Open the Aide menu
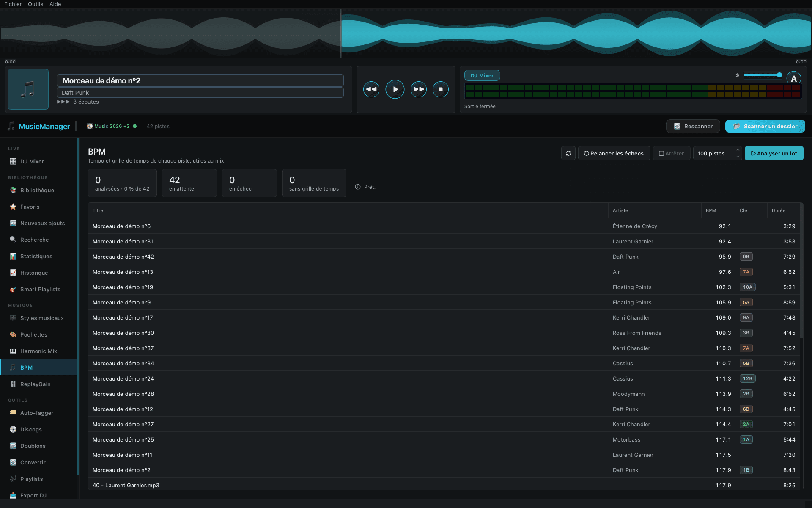812x508 pixels. 55,4
